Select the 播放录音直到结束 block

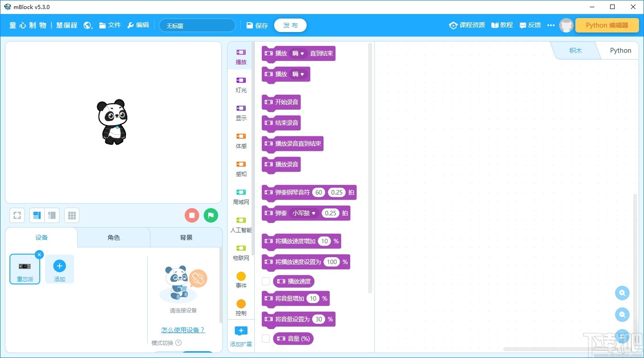293,145
